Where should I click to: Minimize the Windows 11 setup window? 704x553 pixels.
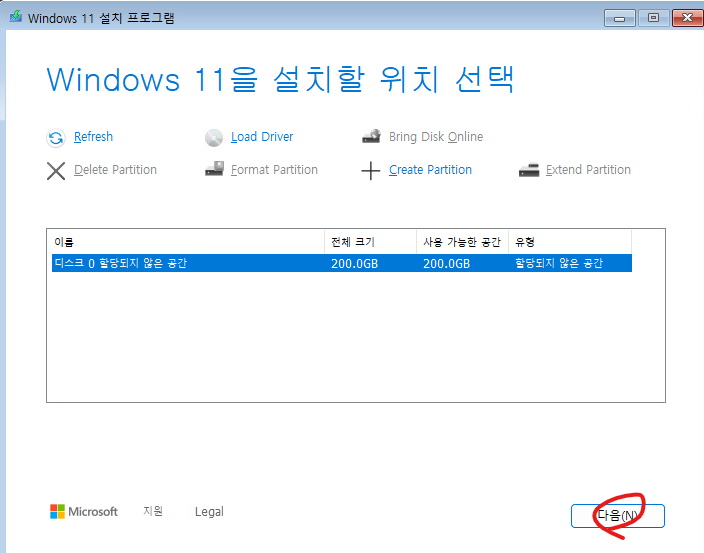coord(620,18)
